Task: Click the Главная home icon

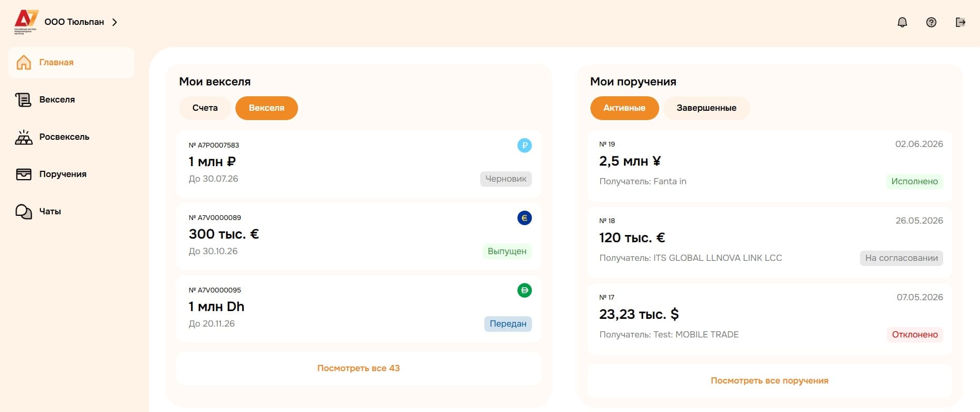Action: (x=24, y=62)
